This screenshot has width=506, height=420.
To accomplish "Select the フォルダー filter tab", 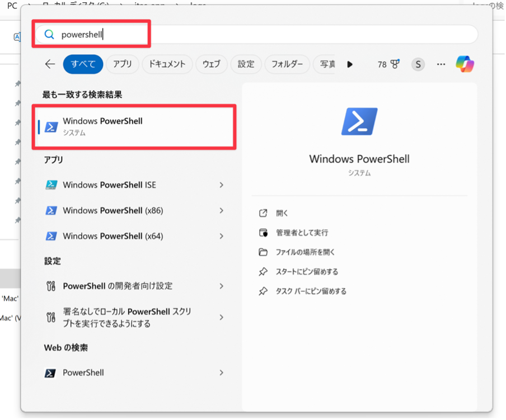I will coord(287,64).
